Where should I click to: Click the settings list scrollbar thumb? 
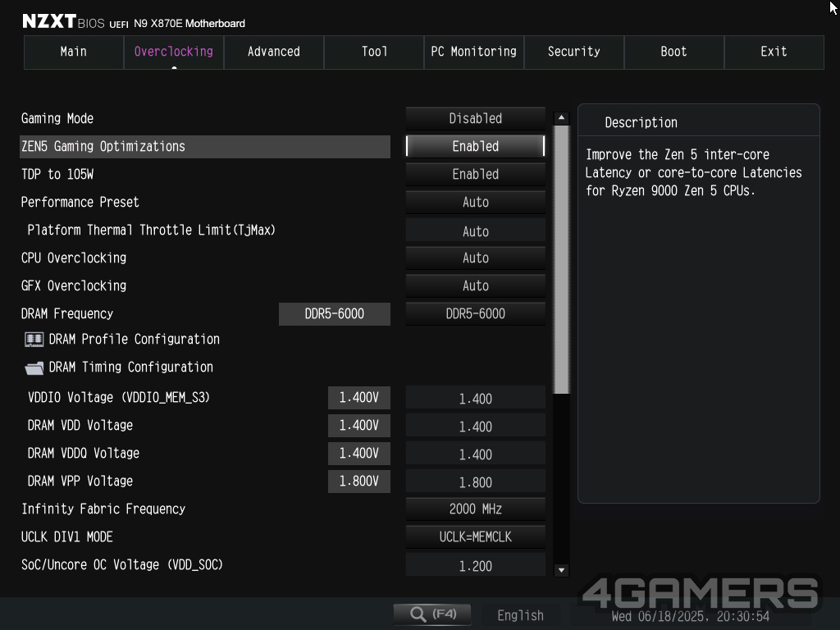click(561, 260)
